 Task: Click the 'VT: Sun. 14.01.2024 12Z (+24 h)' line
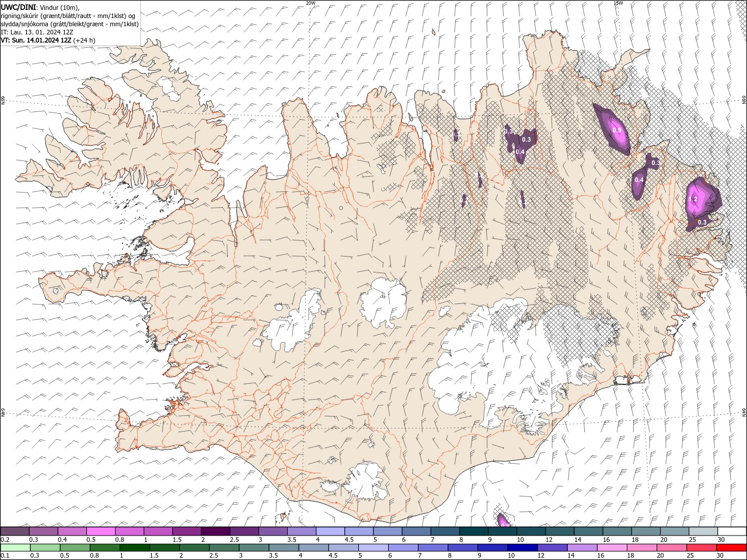(x=48, y=40)
